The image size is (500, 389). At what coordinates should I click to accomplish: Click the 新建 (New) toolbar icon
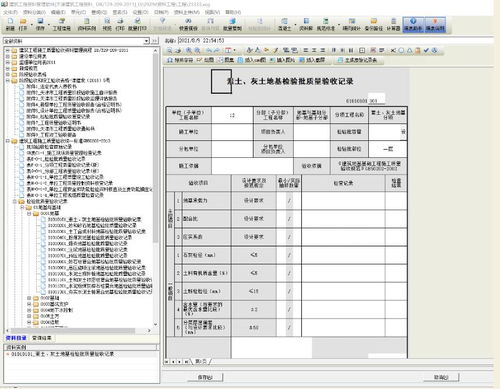pos(10,24)
